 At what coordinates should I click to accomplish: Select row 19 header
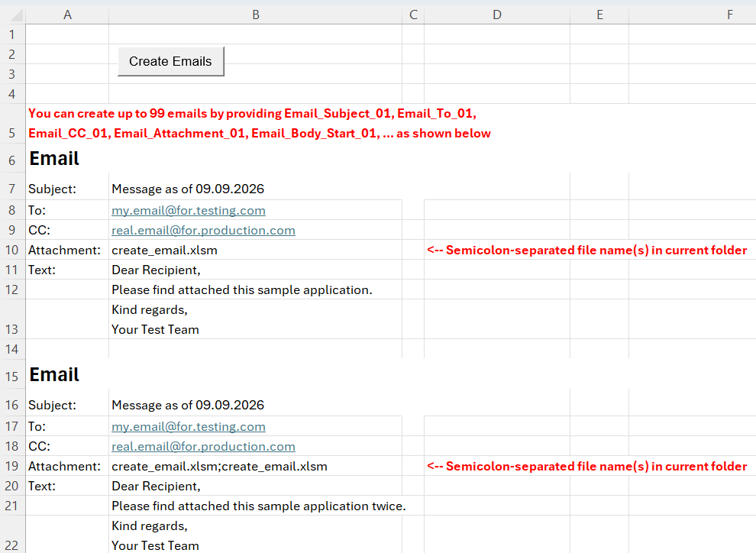click(x=12, y=466)
